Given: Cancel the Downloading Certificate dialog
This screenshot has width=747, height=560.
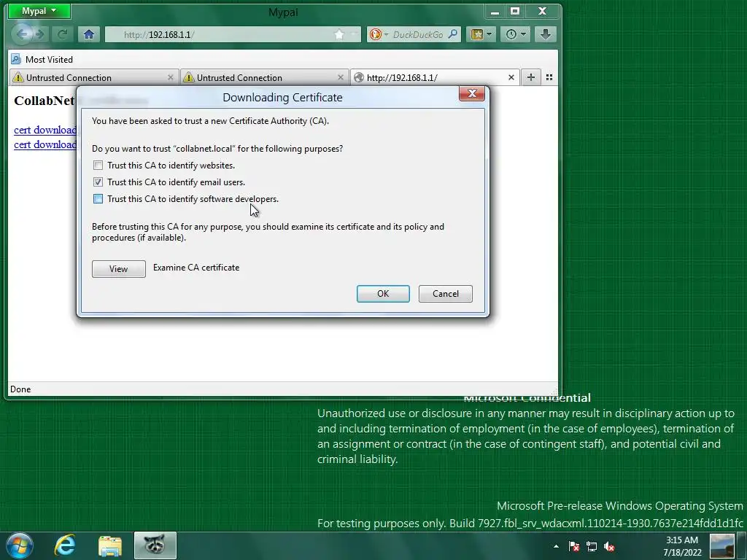Looking at the screenshot, I should pyautogui.click(x=446, y=294).
